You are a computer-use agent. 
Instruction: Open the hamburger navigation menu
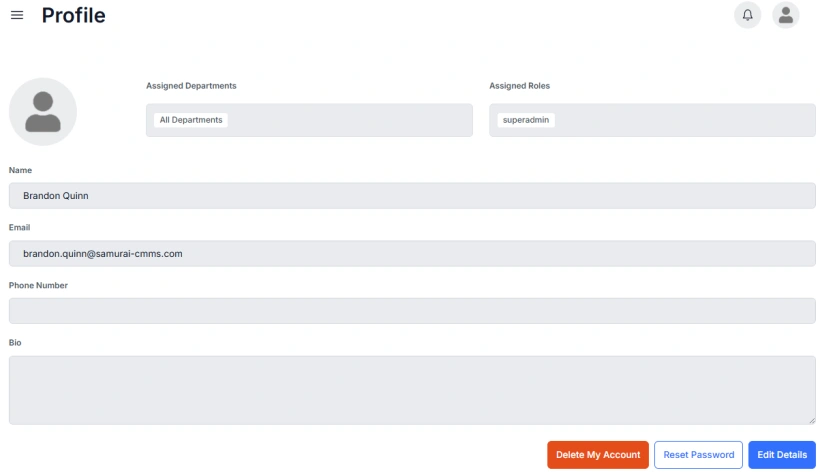tap(17, 15)
